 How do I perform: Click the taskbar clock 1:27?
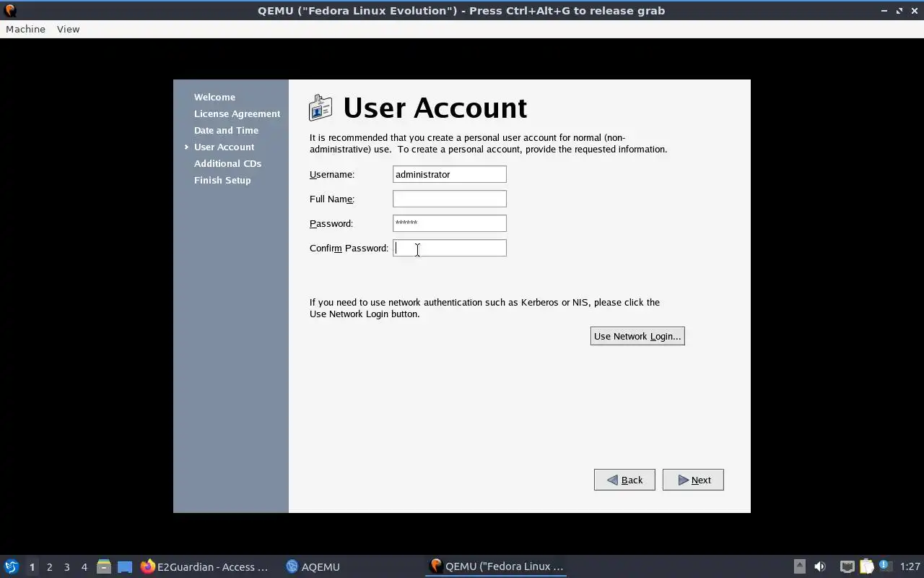pos(910,566)
